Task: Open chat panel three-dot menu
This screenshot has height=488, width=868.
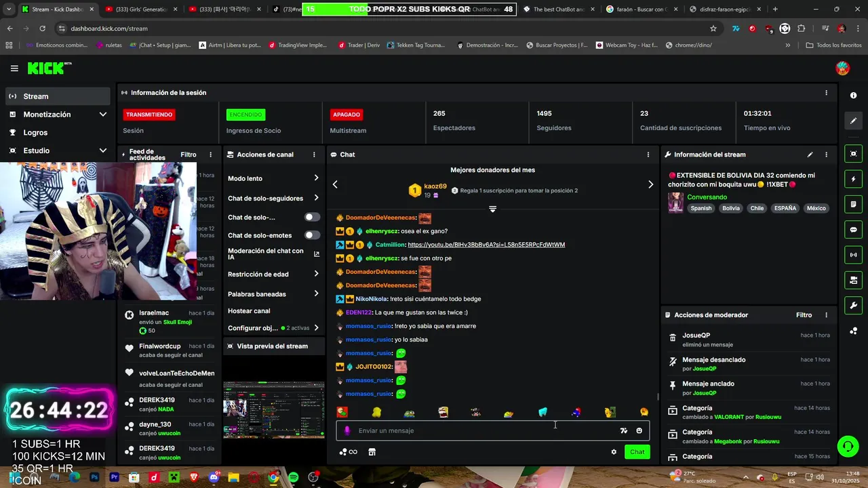Action: click(648, 155)
